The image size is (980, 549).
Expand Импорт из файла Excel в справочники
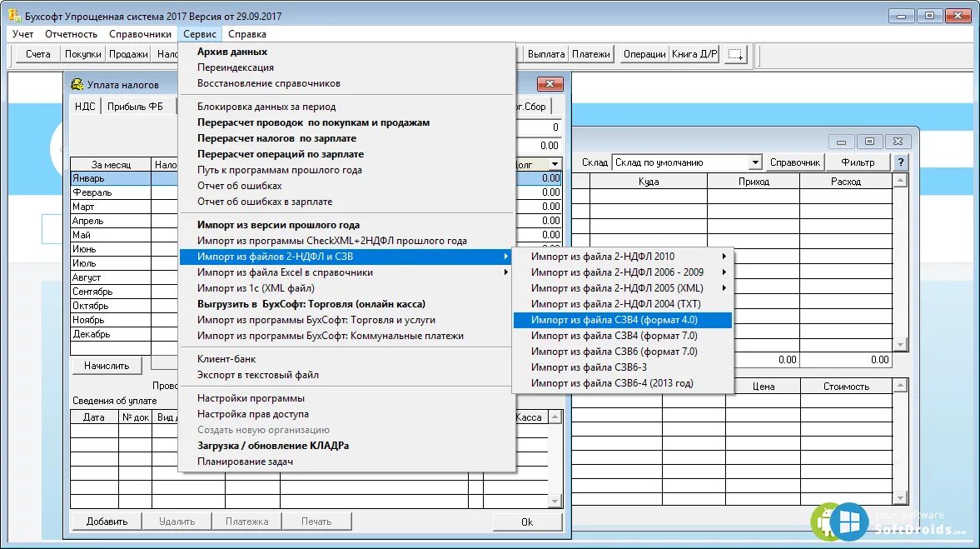point(347,272)
